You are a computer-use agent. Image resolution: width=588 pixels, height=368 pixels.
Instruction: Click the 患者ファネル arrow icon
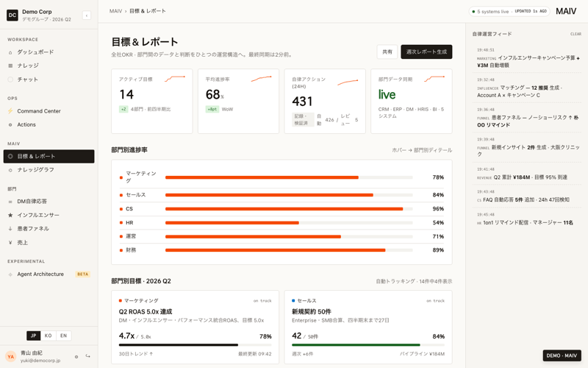point(10,229)
